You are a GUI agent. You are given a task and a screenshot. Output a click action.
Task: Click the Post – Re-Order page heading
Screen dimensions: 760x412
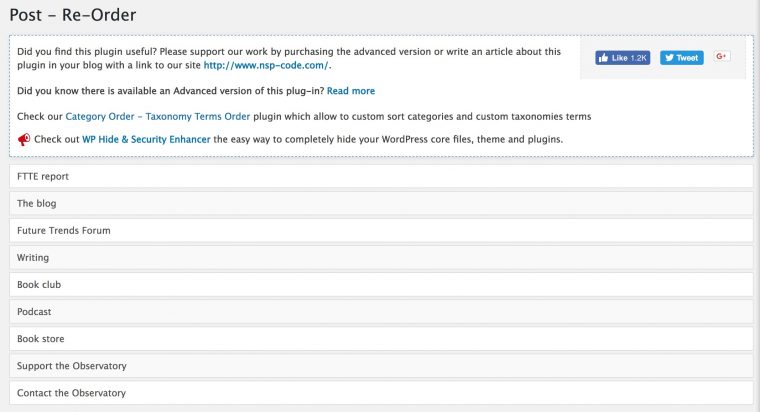point(73,15)
